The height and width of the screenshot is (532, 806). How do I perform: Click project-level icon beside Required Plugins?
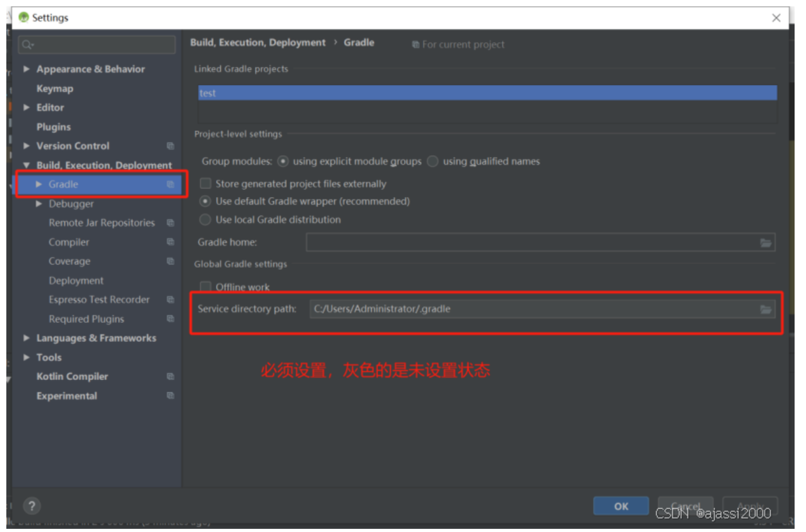pyautogui.click(x=170, y=319)
